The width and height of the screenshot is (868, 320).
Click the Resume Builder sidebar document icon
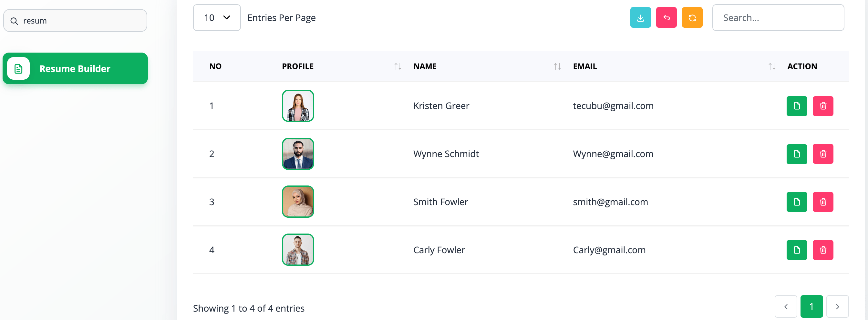pos(18,69)
